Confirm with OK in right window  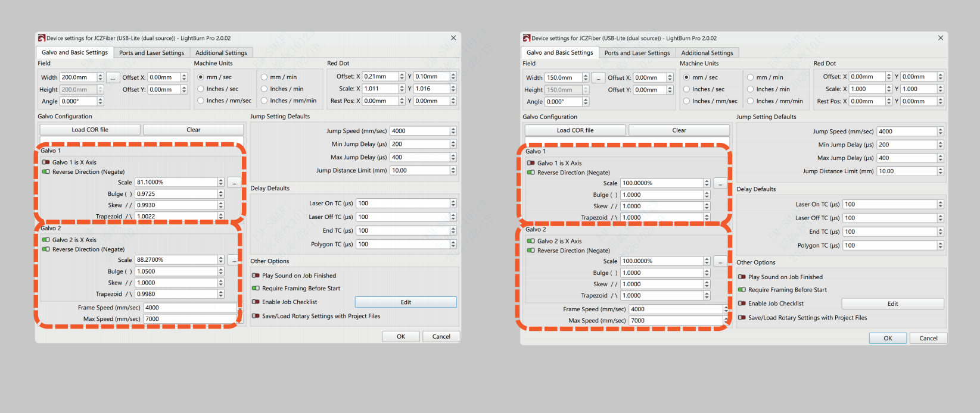coord(888,338)
